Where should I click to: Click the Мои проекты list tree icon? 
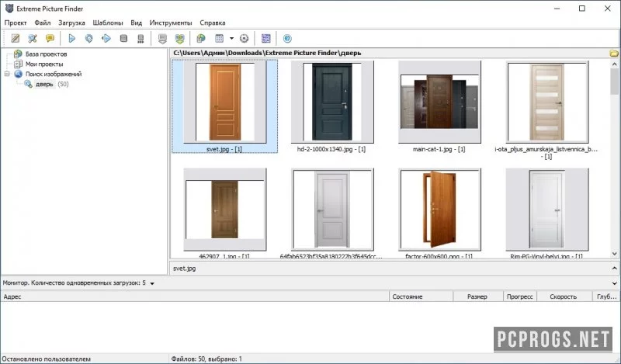pos(18,64)
